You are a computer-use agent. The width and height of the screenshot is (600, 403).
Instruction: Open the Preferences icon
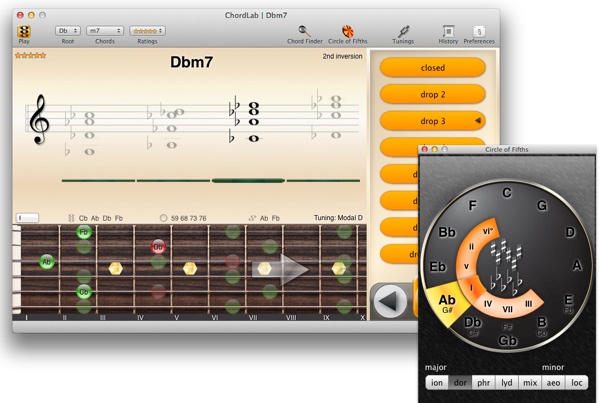pyautogui.click(x=479, y=32)
